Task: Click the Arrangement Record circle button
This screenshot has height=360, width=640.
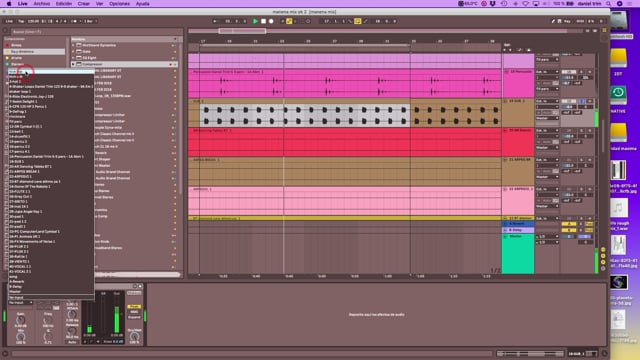Action: pos(271,21)
